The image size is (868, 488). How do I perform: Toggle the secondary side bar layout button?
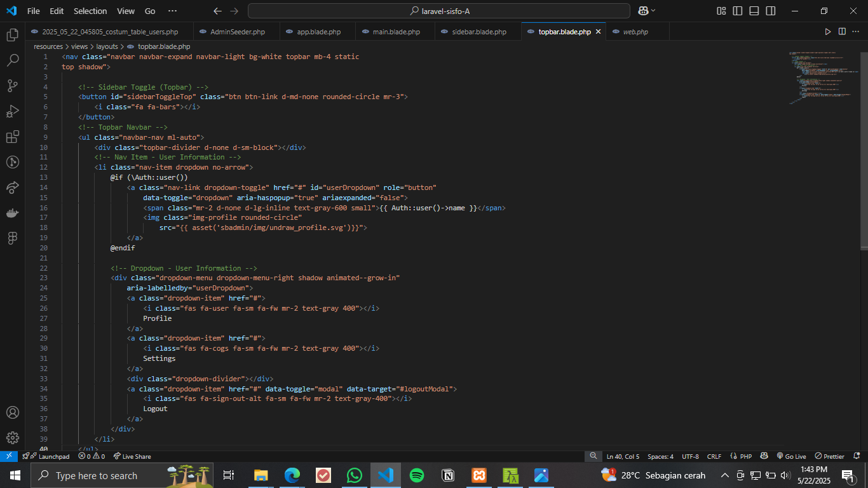coord(770,11)
